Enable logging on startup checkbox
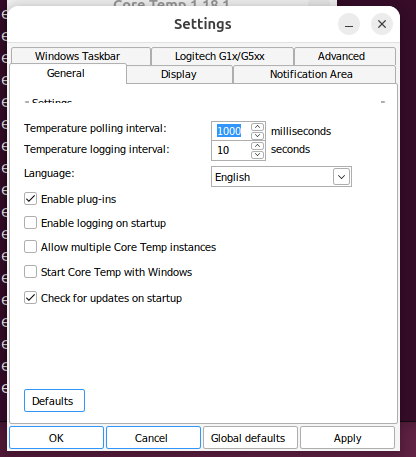Screen dimensions: 416x457 [30, 223]
